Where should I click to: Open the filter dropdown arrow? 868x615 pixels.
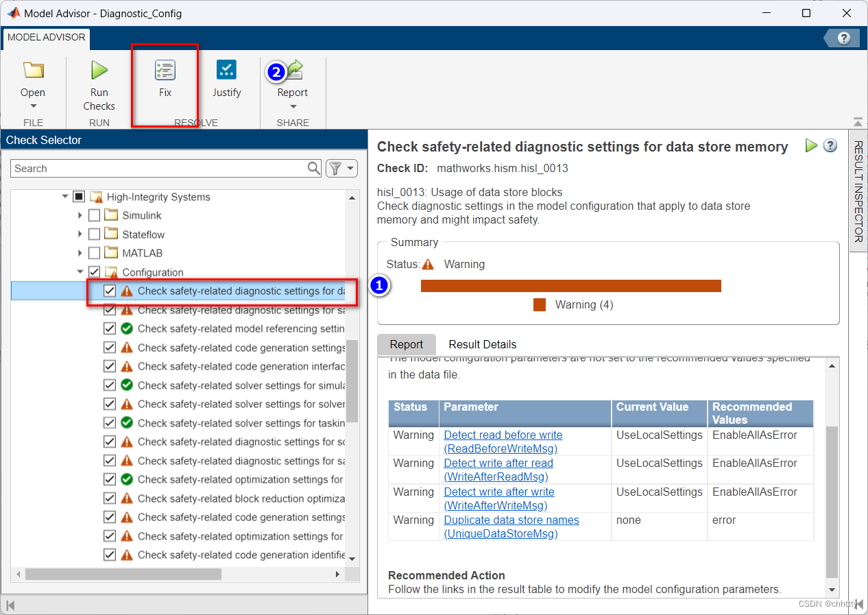click(x=351, y=168)
